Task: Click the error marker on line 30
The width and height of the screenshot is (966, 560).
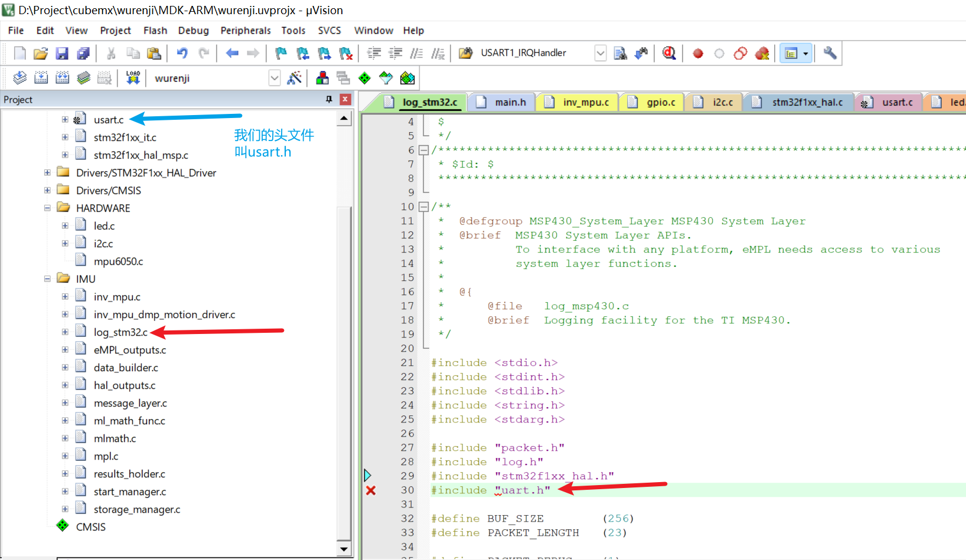Action: tap(371, 490)
